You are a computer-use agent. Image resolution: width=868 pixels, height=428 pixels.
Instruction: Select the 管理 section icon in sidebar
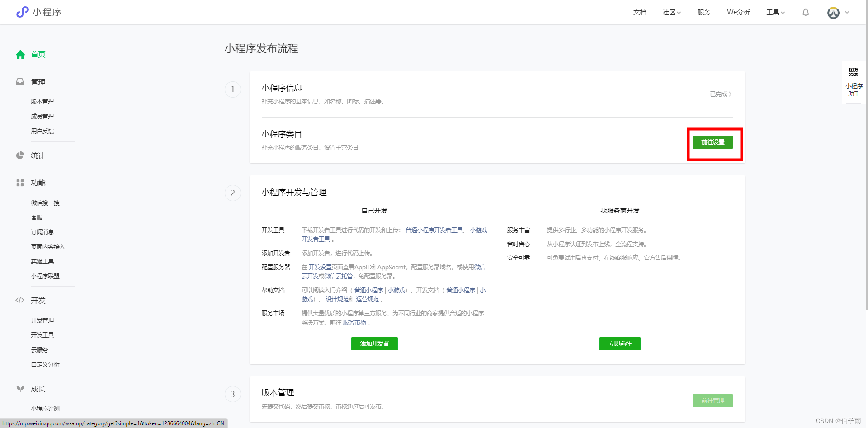click(x=20, y=82)
